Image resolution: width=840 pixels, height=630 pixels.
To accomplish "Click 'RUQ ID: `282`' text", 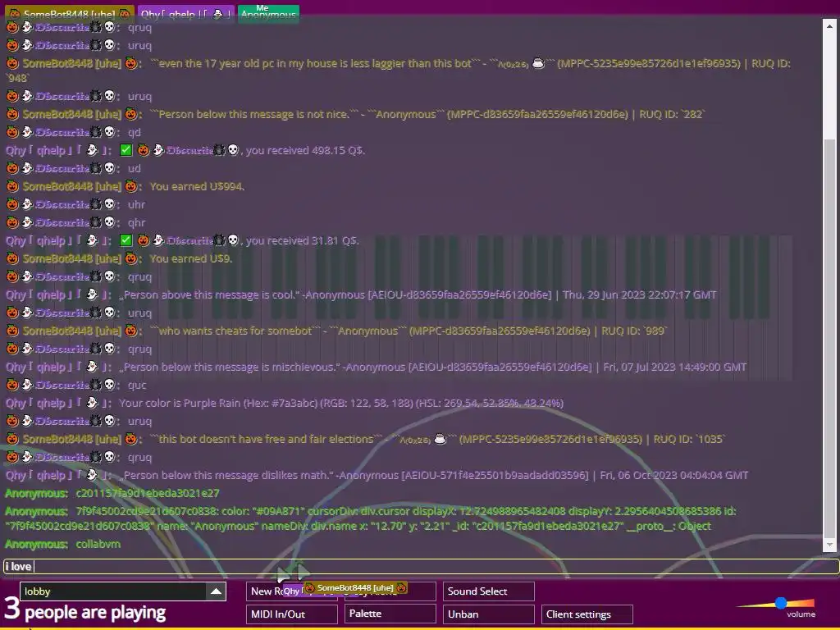I will click(x=673, y=114).
